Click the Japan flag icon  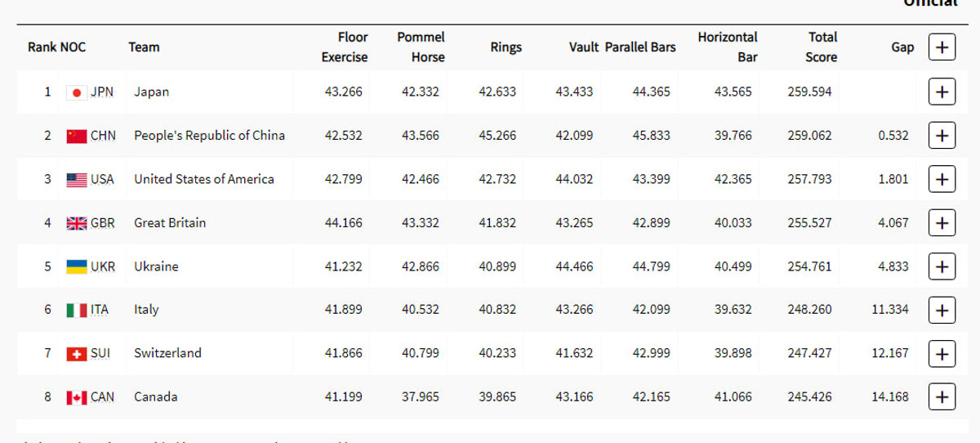coord(77,92)
